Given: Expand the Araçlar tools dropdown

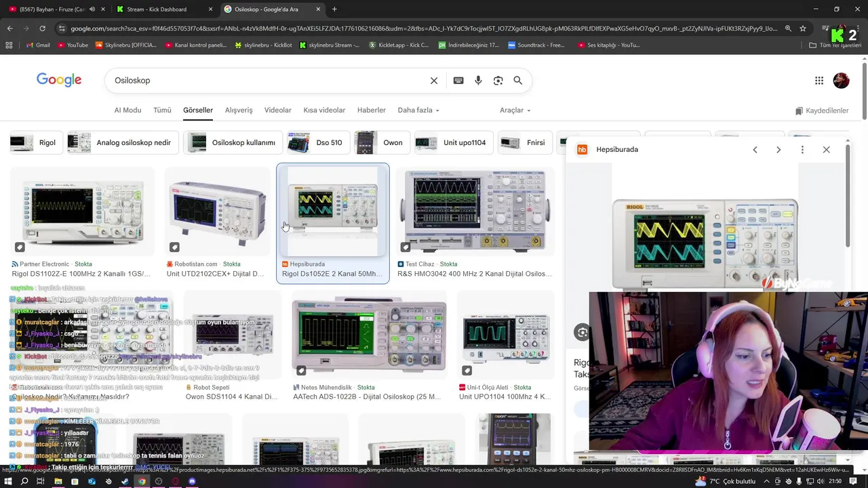Looking at the screenshot, I should pos(515,110).
